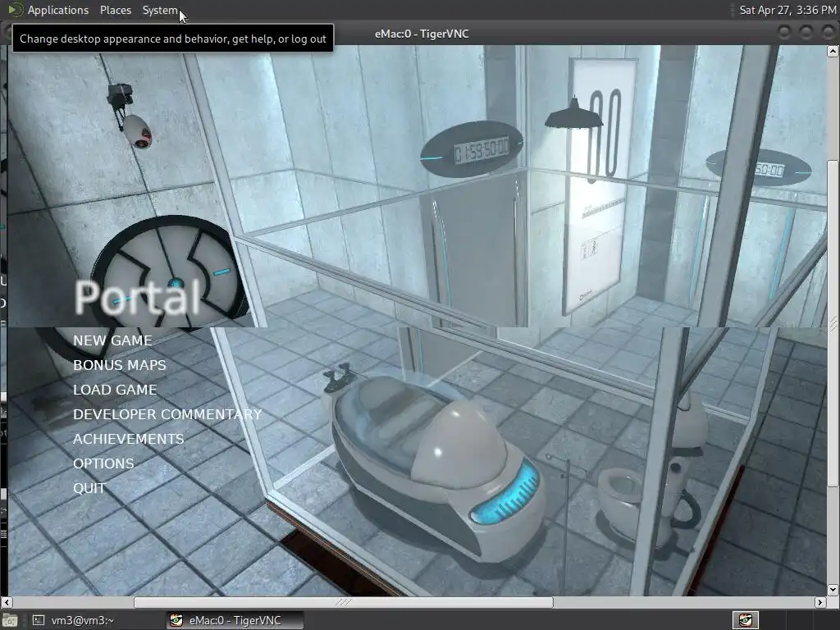Click the TigerVNC icon in taskbar item

pos(176,620)
